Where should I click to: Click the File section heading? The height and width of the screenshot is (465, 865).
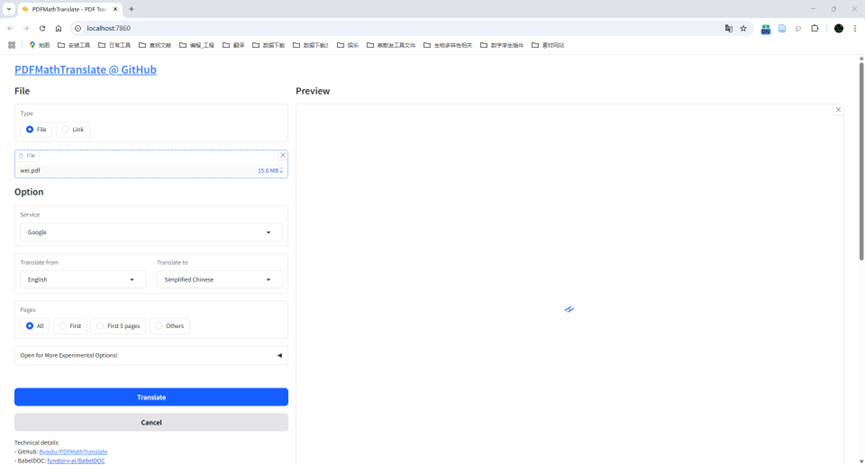coord(22,91)
